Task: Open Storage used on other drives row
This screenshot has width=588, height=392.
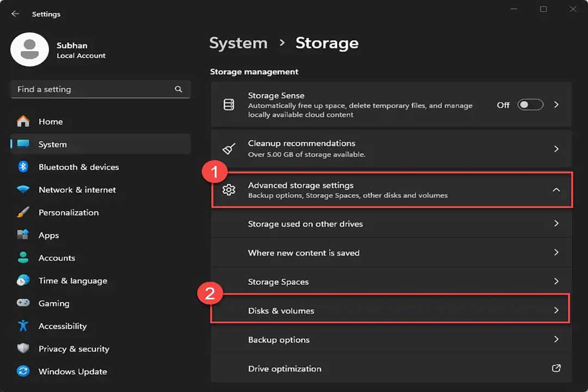Action: (391, 224)
